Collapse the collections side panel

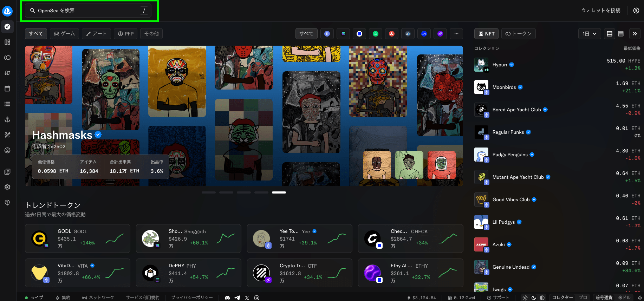pos(635,34)
